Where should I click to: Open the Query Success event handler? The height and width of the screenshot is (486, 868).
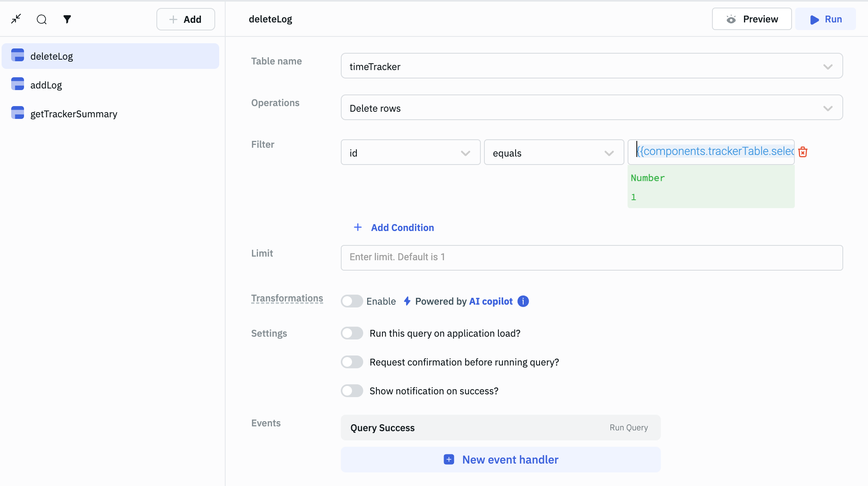click(x=500, y=428)
